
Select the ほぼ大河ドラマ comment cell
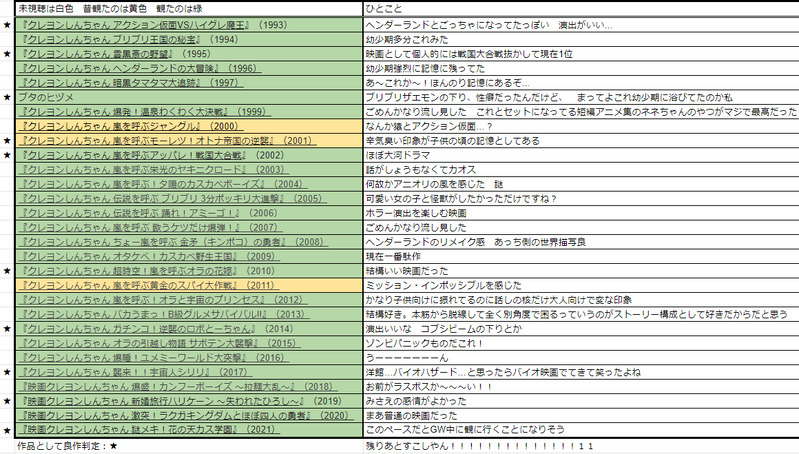click(581, 155)
